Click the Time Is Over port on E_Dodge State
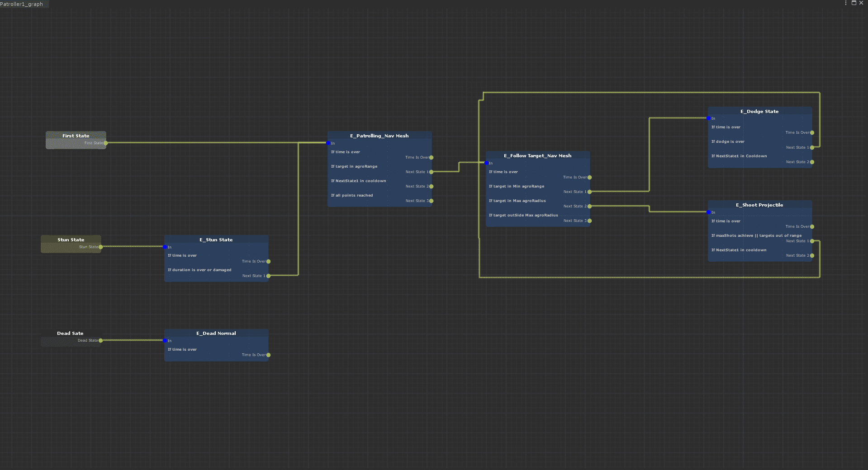868x470 pixels. point(812,133)
